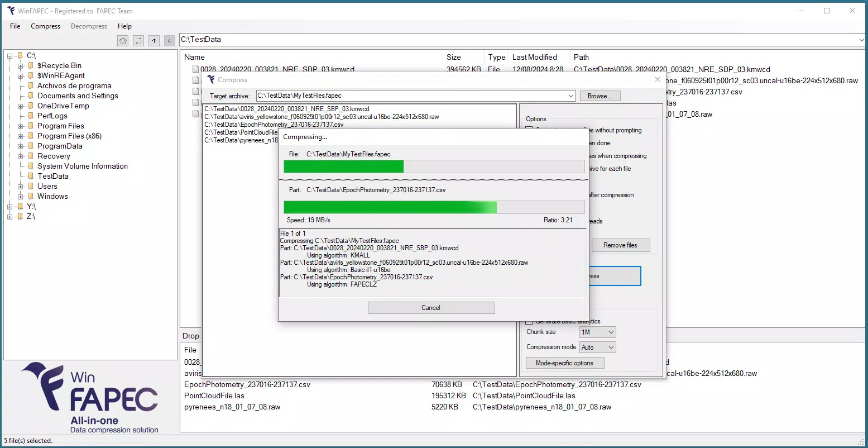The width and height of the screenshot is (868, 448).
Task: Click the refresh icon in the navigation toolbar
Action: tap(139, 41)
